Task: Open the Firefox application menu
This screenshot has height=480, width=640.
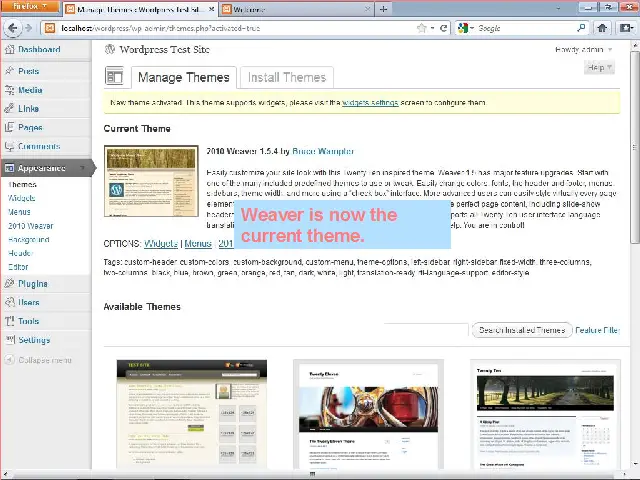Action: click(30, 7)
